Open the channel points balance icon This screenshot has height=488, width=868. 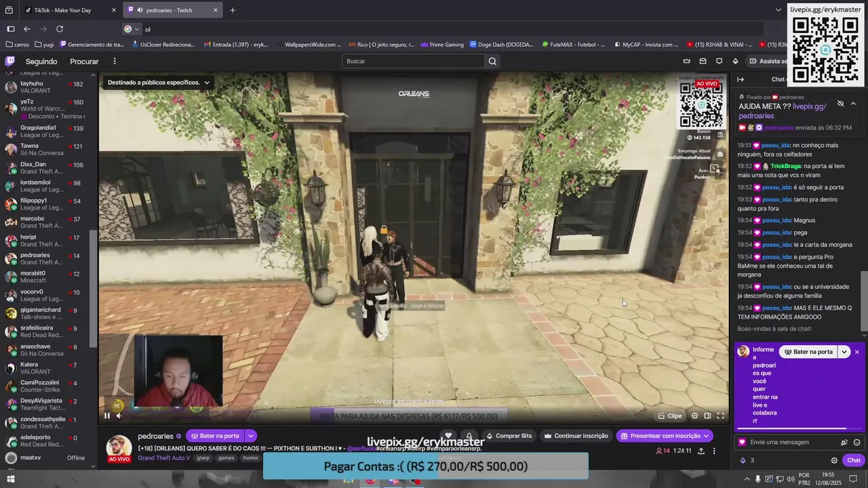(743, 460)
